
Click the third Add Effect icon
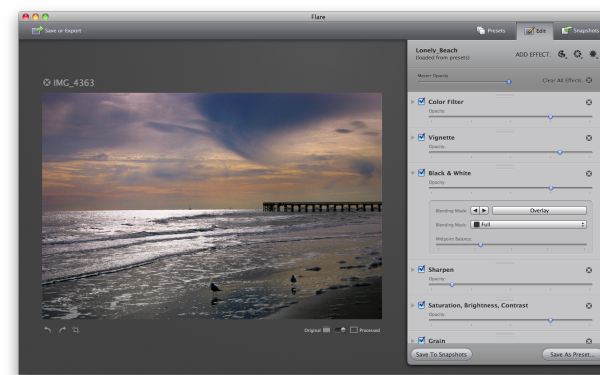tap(593, 54)
